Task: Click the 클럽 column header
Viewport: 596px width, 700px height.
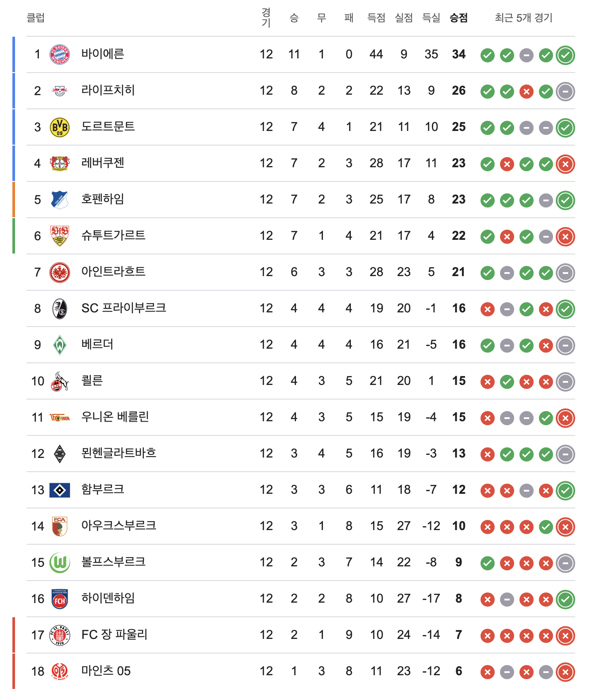Action: (x=36, y=18)
